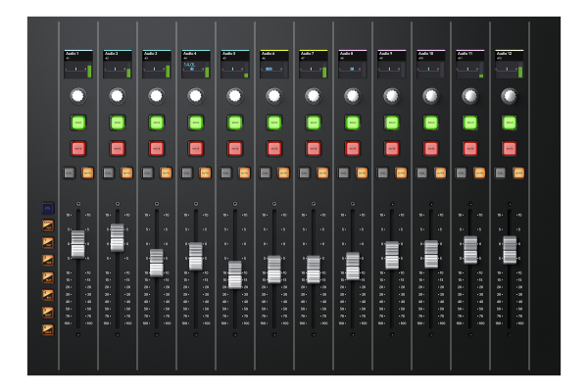The height and width of the screenshot is (392, 588).
Task: Click the orange AUTO button on Audio 12
Action: 518,172
